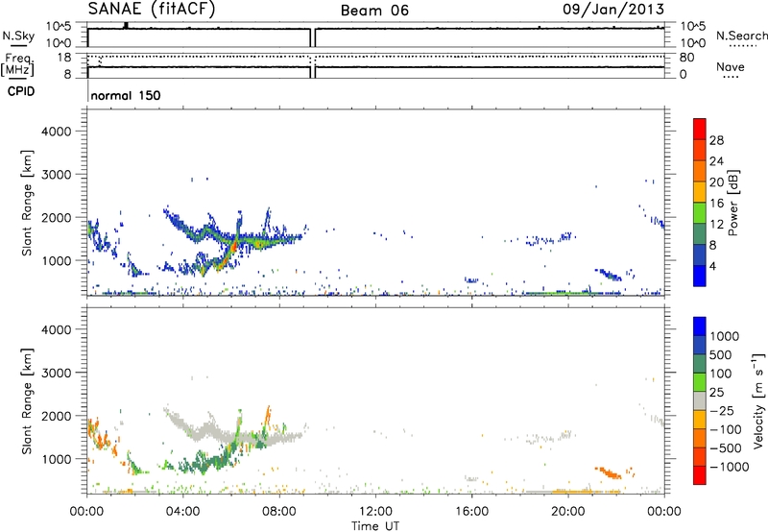Click the 20:00 time tick label
Image resolution: width=768 pixels, height=532 pixels.
click(568, 512)
